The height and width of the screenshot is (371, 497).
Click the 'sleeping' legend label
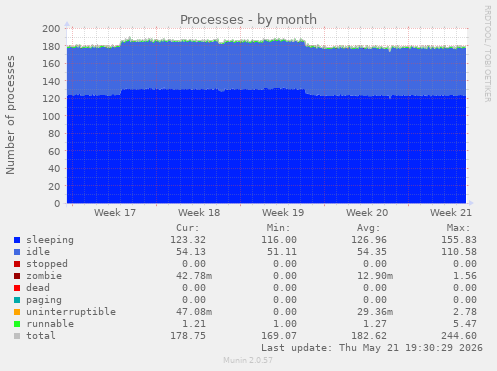[x=50, y=240]
